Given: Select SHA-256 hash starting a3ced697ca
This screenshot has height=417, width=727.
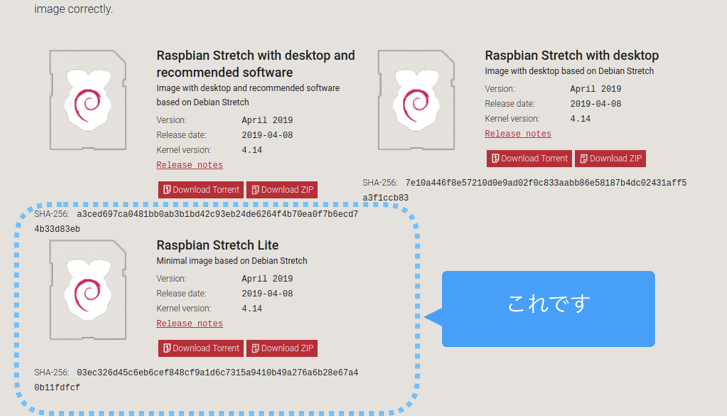Looking at the screenshot, I should (x=196, y=222).
